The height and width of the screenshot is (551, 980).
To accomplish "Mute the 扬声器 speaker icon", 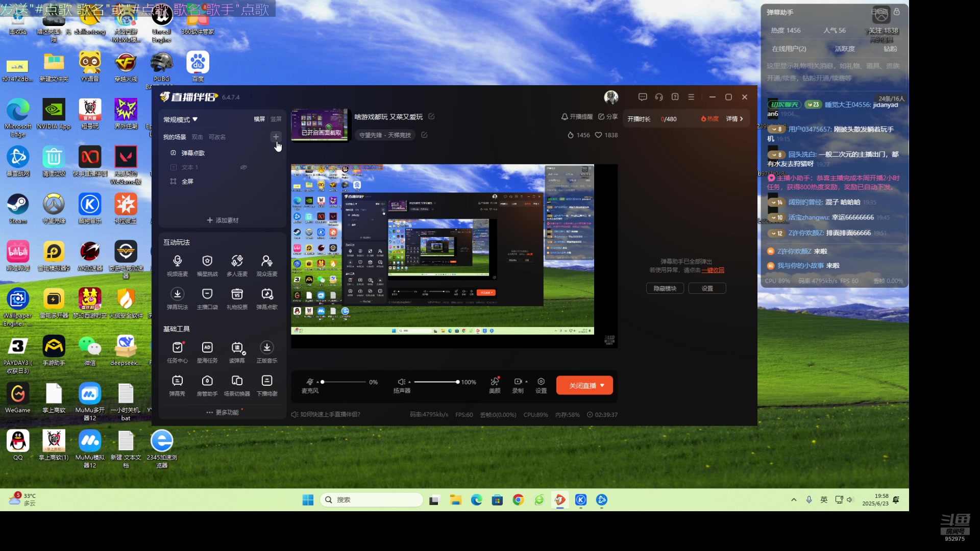I will (x=401, y=382).
